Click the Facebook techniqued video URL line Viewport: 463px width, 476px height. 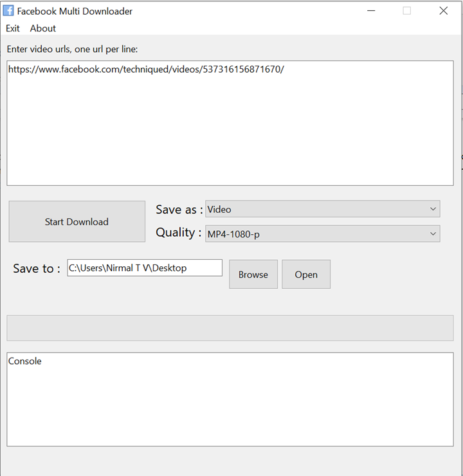146,69
